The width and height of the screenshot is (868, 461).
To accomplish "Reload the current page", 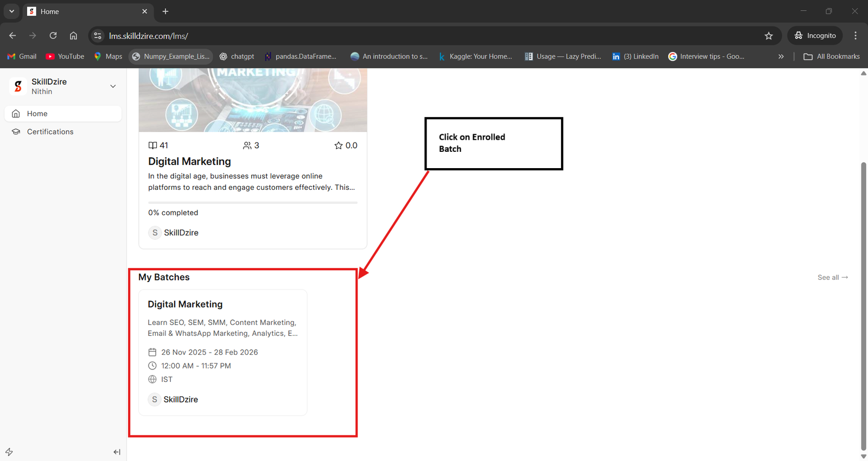I will 53,36.
